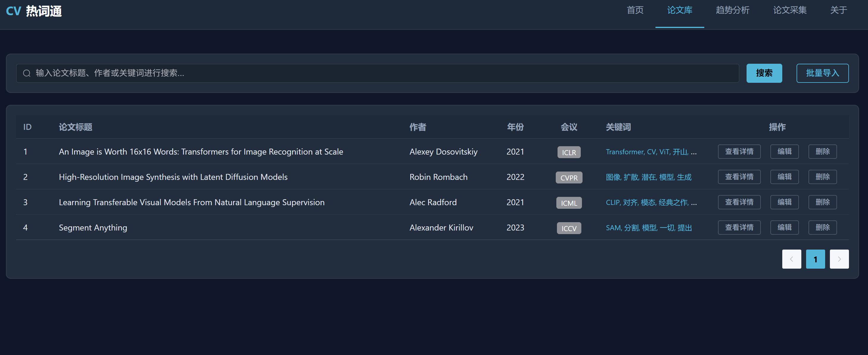Focus the paper search input field
The image size is (868, 355).
(x=377, y=73)
